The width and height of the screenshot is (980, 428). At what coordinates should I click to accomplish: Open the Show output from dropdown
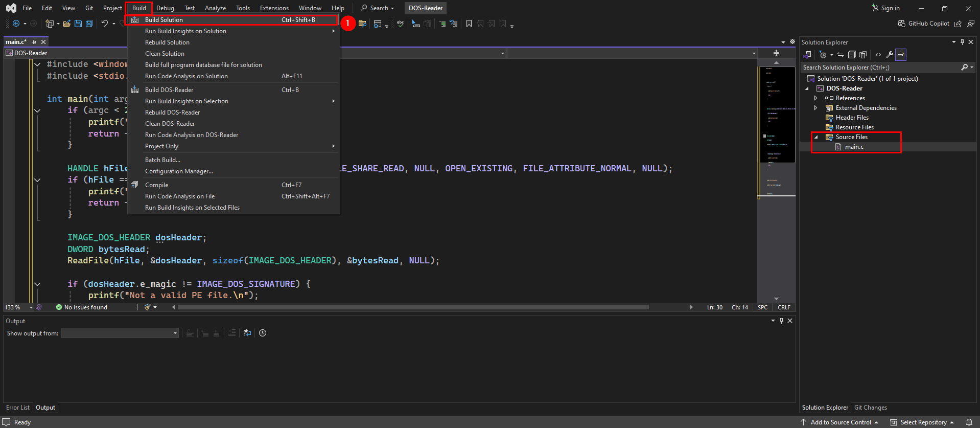point(120,333)
